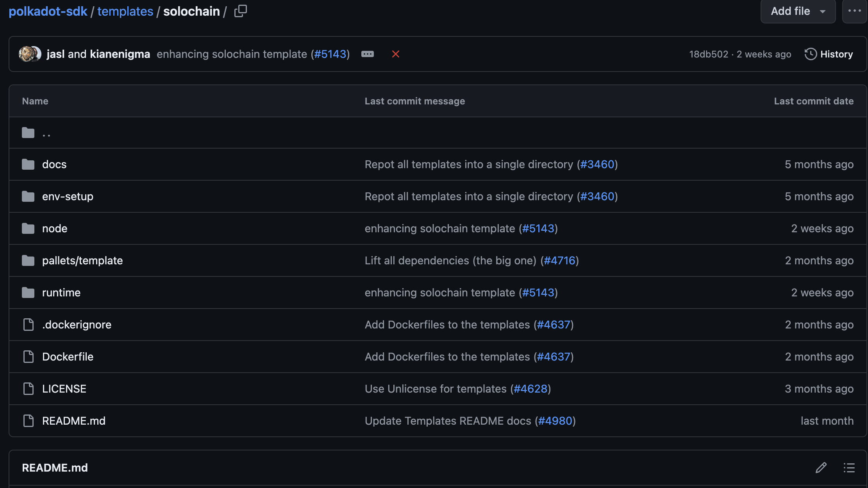
Task: Click the docs folder icon
Action: coord(28,164)
